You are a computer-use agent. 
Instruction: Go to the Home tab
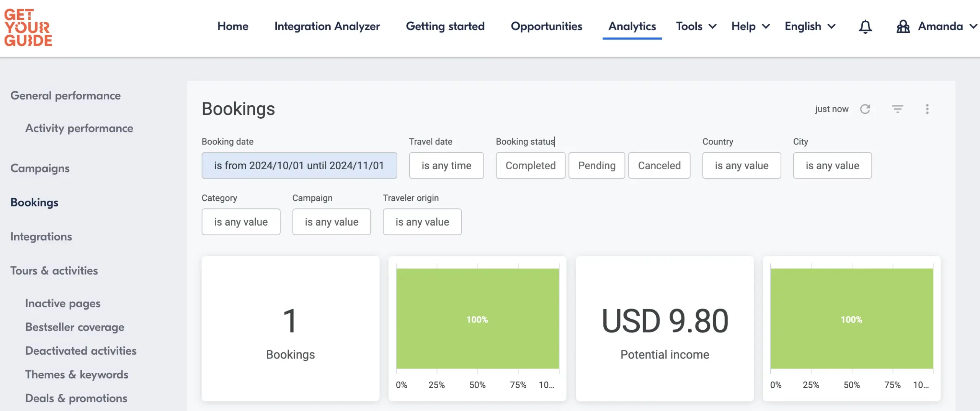coord(233,26)
